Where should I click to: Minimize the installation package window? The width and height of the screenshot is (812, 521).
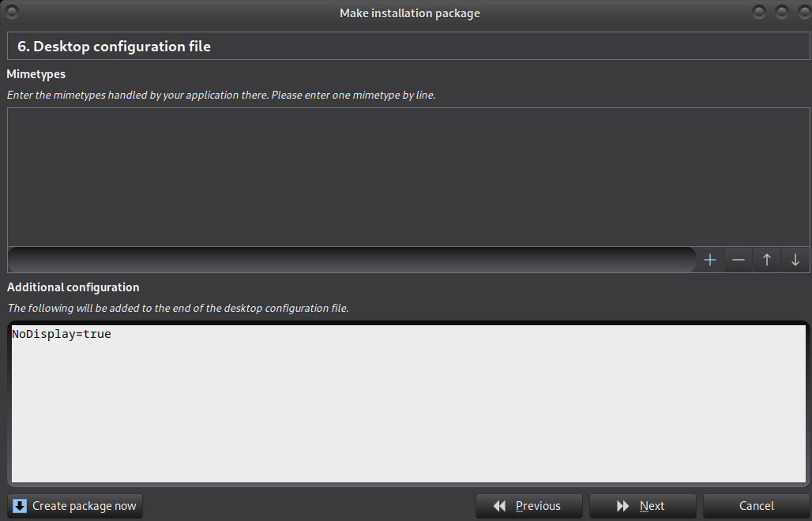pos(760,13)
